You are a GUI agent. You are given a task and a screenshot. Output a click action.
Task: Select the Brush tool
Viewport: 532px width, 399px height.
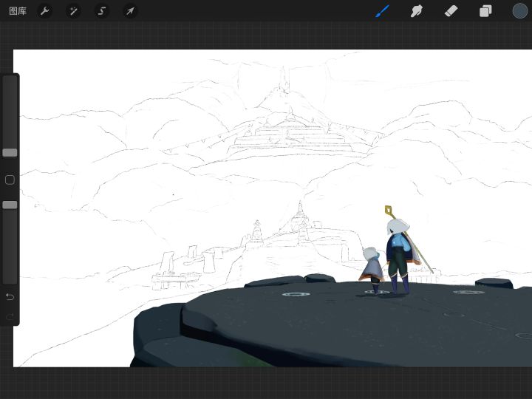pyautogui.click(x=383, y=11)
